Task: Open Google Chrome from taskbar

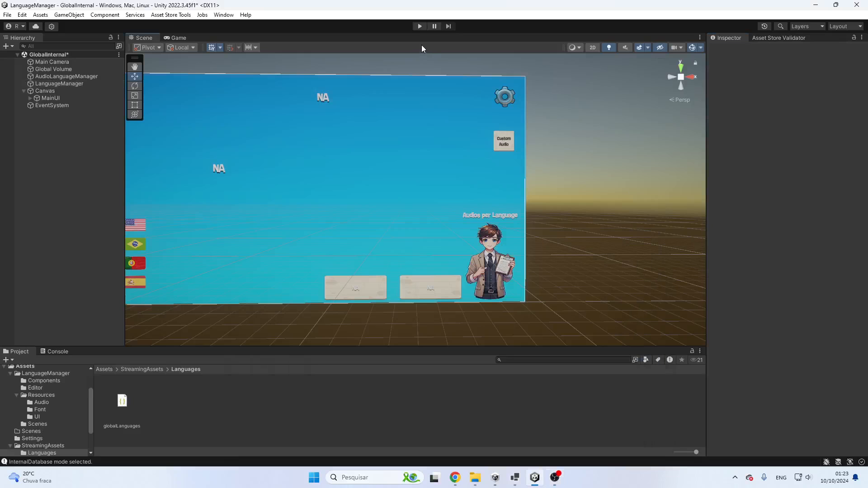Action: tap(455, 477)
